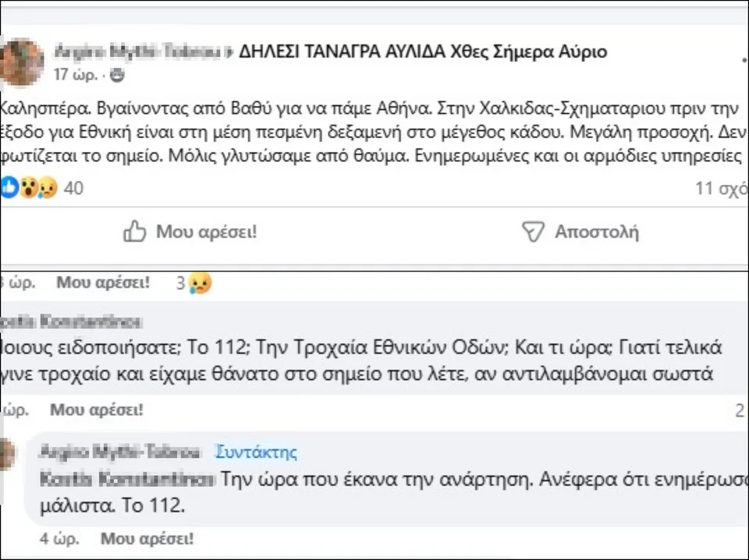Screen dimensions: 749x560
Task: Click the mentioned name starting the reply
Action: click(x=126, y=479)
